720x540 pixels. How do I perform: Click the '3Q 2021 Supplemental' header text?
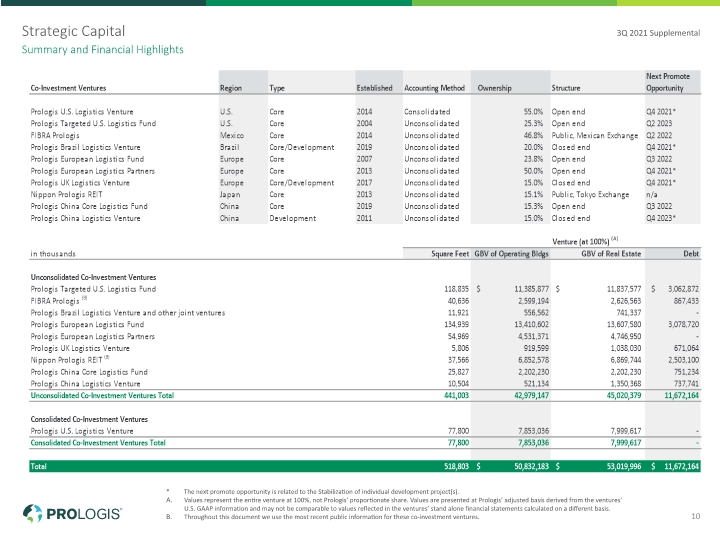coord(658,33)
